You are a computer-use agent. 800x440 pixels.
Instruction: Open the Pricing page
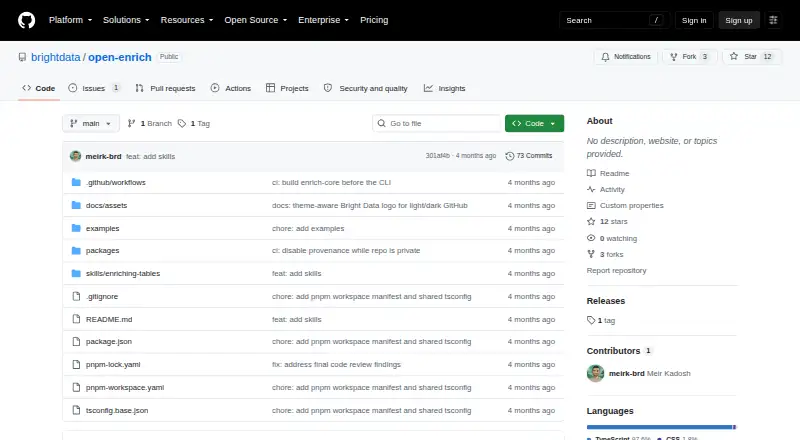tap(374, 20)
